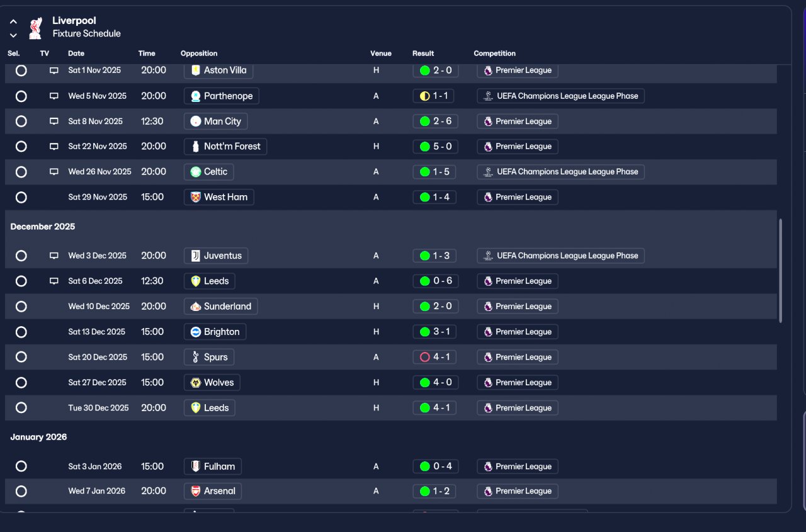This screenshot has height=532, width=806.
Task: Open the 0 - 6 result on Sat 6 Dec
Action: 436,281
